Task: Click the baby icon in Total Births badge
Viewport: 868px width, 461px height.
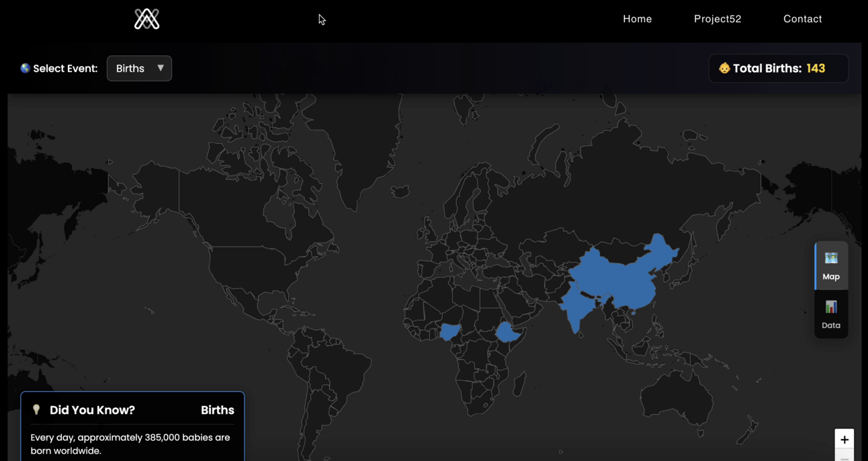Action: pyautogui.click(x=724, y=68)
